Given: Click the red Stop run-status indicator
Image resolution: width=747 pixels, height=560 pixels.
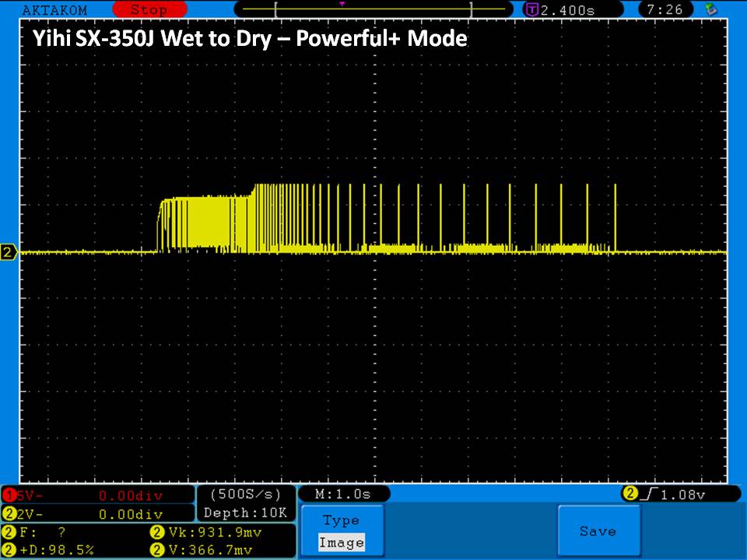Looking at the screenshot, I should tap(148, 10).
